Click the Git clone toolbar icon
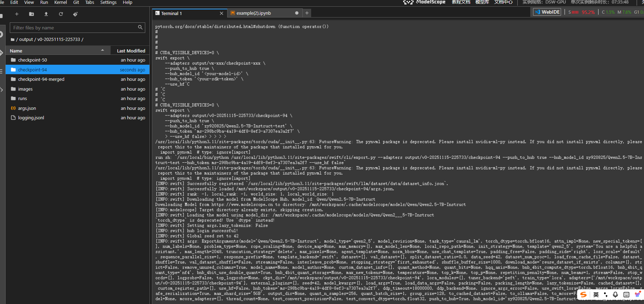Image resolution: width=644 pixels, height=304 pixels. [75, 14]
